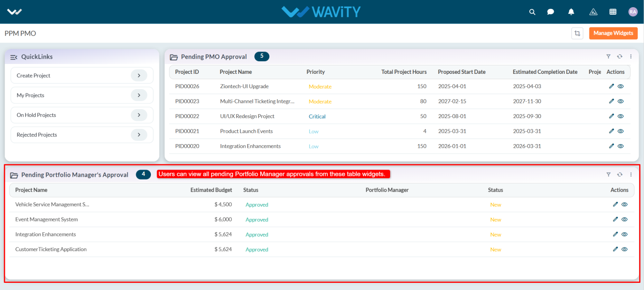Open Rejected Projects quick link
The image size is (644, 290).
[x=82, y=135]
